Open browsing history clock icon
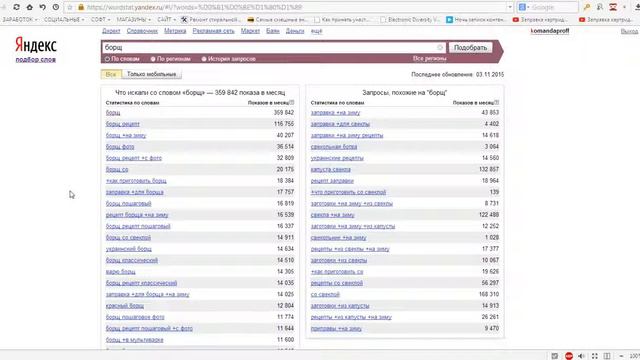The image size is (640, 360). coord(56,7)
